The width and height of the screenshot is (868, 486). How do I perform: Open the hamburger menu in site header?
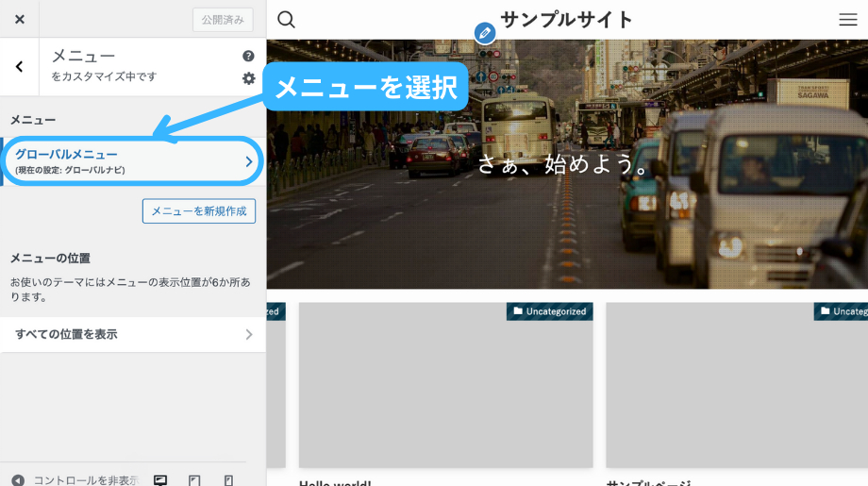[x=847, y=20]
